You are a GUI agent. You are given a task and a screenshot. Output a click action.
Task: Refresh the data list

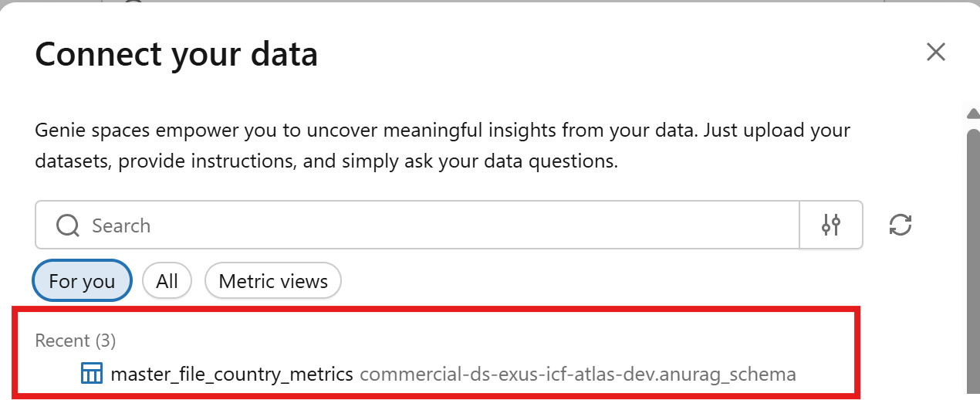pos(901,225)
